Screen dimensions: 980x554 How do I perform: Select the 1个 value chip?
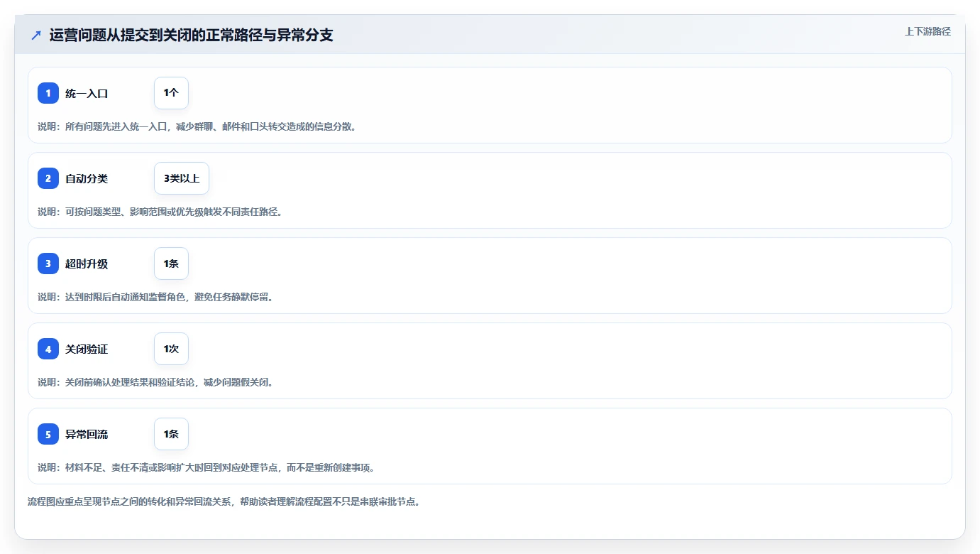pos(171,93)
